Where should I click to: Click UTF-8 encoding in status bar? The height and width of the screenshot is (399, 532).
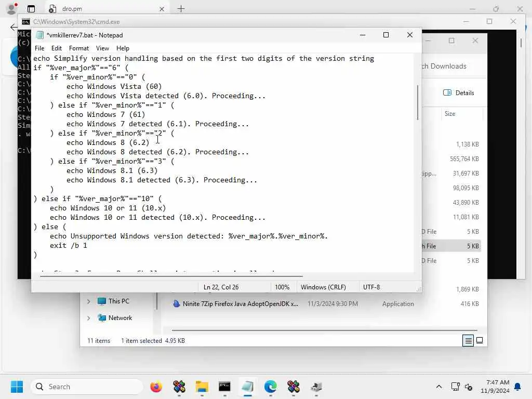[x=371, y=287]
